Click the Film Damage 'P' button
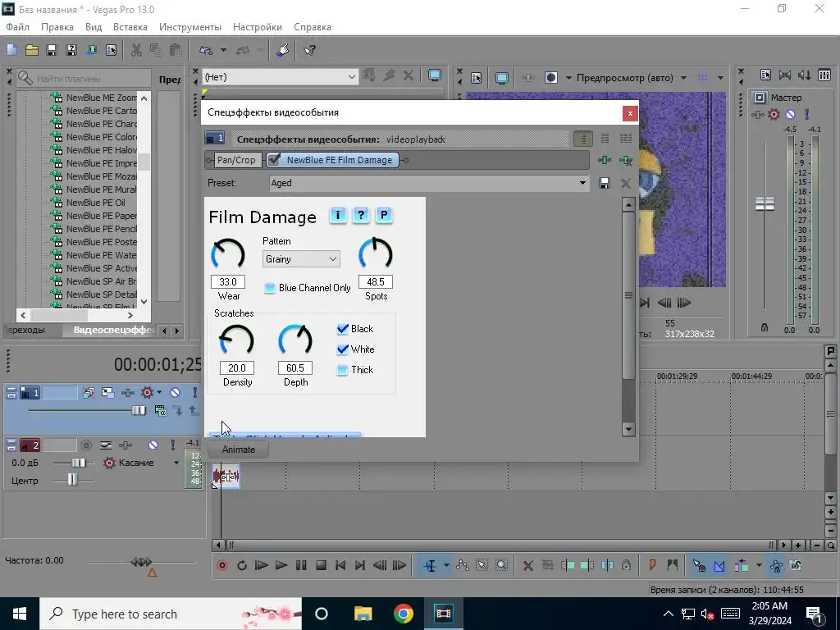The width and height of the screenshot is (840, 630). pos(384,216)
